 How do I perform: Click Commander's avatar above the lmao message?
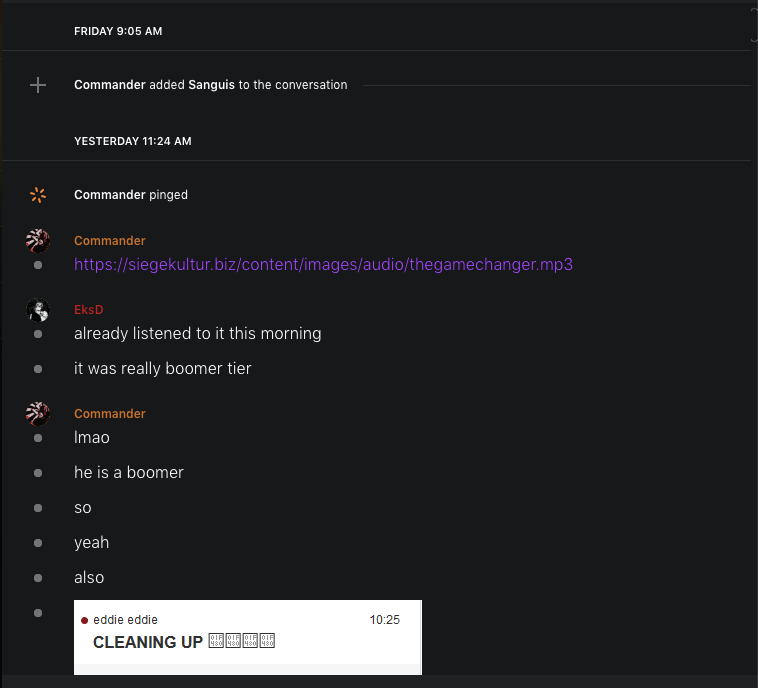[38, 414]
